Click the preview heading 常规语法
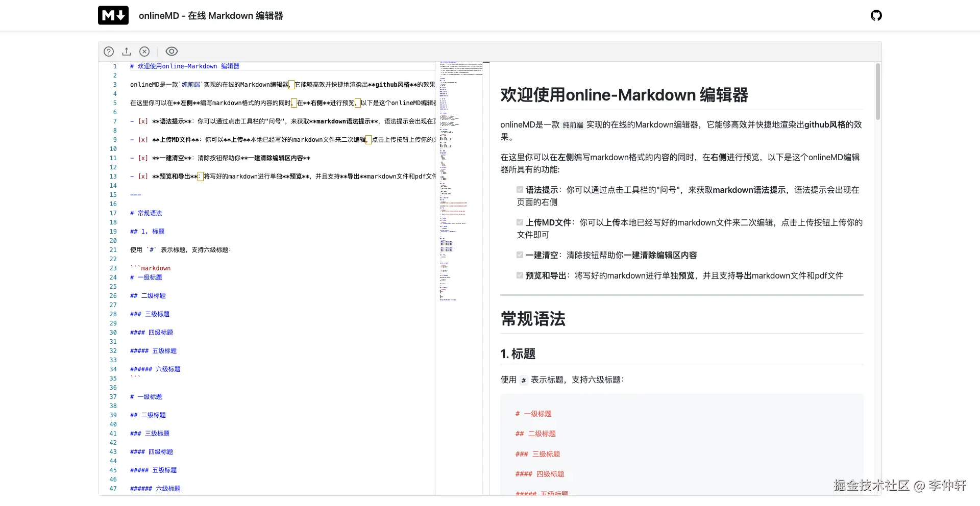 click(533, 319)
